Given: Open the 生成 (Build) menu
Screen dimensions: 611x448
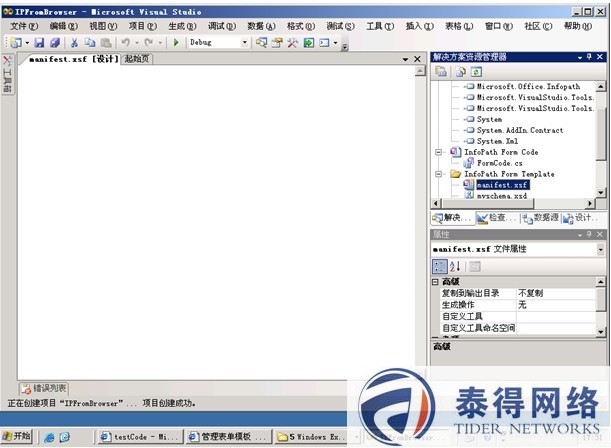Looking at the screenshot, I should pyautogui.click(x=182, y=26).
